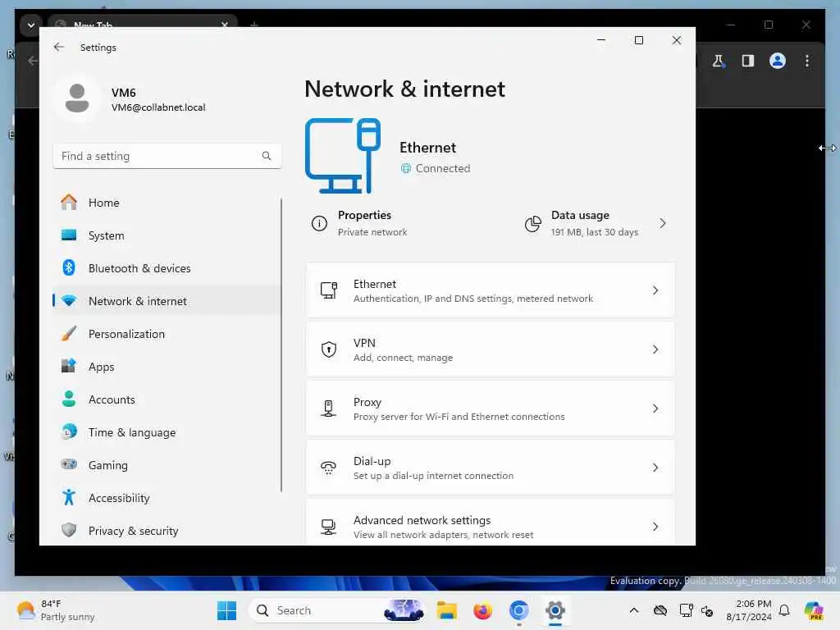Image resolution: width=840 pixels, height=630 pixels.
Task: Open Dial-up connection settings row
Action: (x=491, y=467)
